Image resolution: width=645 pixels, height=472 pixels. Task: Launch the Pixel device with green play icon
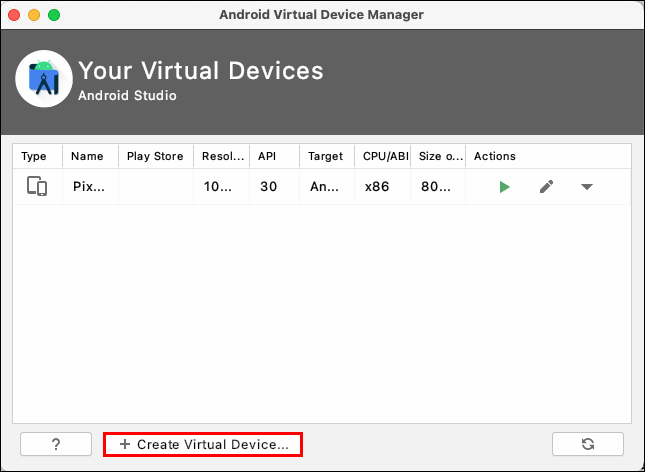504,187
